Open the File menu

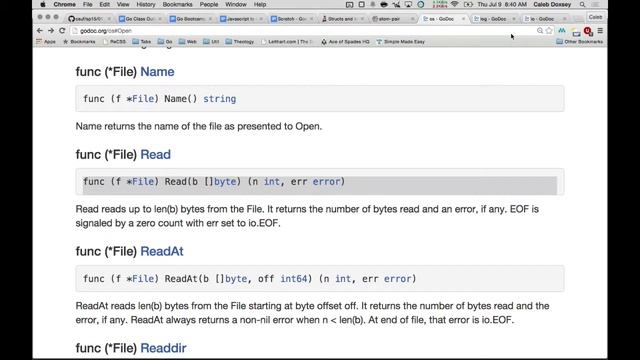click(x=87, y=4)
